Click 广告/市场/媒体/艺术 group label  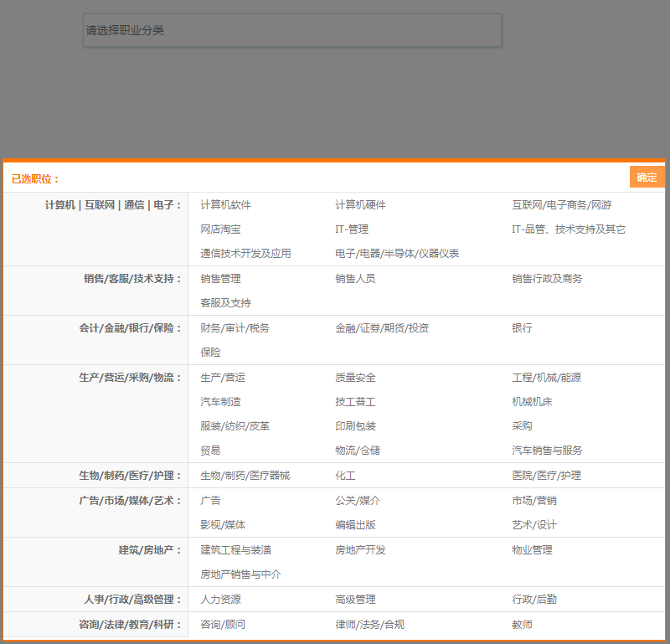pyautogui.click(x=130, y=501)
